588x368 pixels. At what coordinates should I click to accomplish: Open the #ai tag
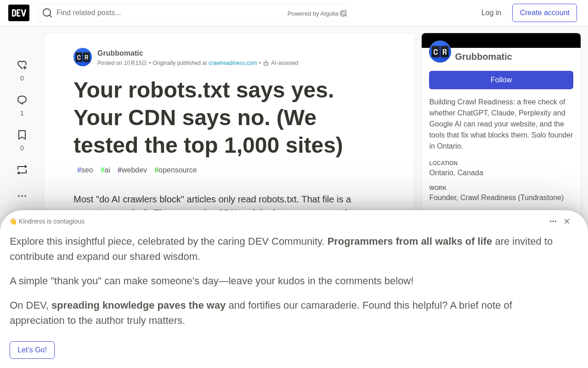point(105,170)
